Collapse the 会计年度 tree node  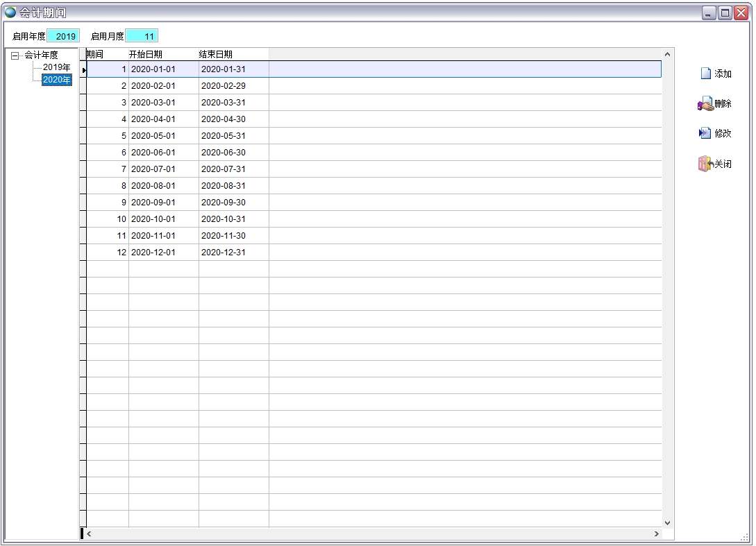point(15,56)
